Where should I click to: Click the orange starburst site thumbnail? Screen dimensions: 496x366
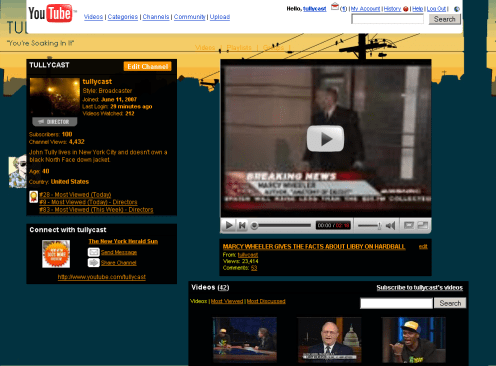(x=56, y=254)
